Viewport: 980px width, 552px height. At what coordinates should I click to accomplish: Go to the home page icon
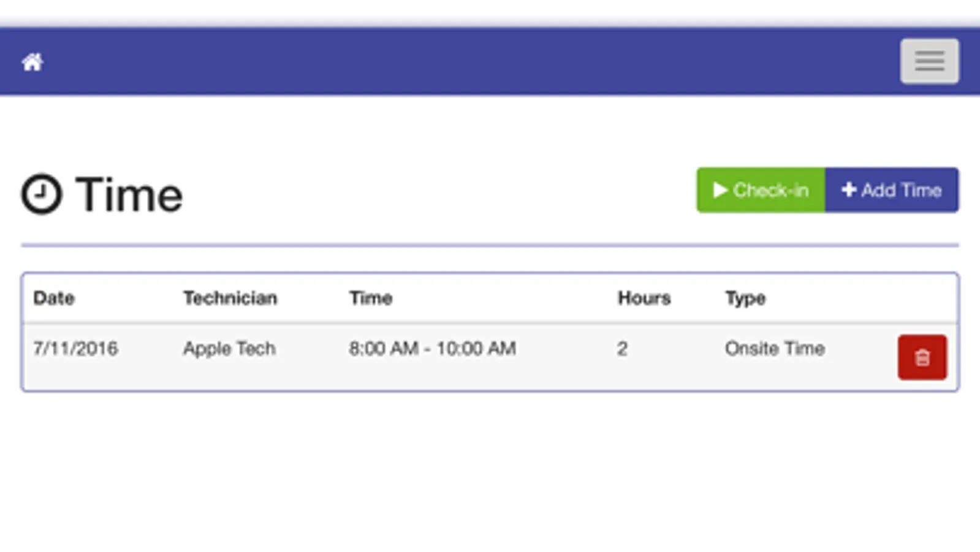pyautogui.click(x=32, y=62)
